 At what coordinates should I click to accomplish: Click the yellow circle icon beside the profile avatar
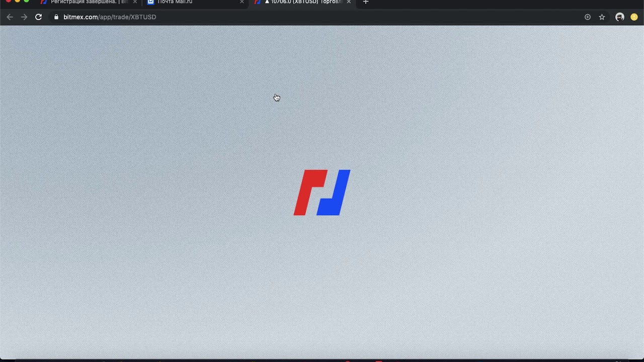click(x=634, y=17)
